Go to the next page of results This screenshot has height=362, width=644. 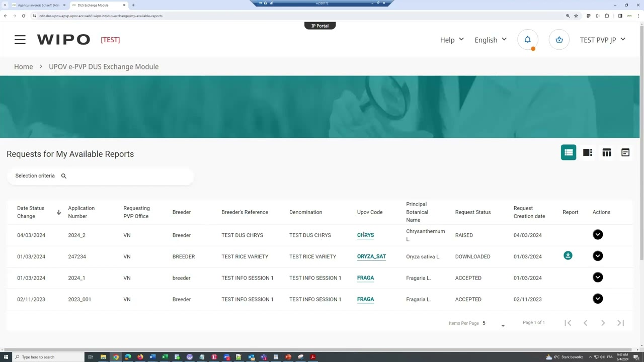click(603, 323)
